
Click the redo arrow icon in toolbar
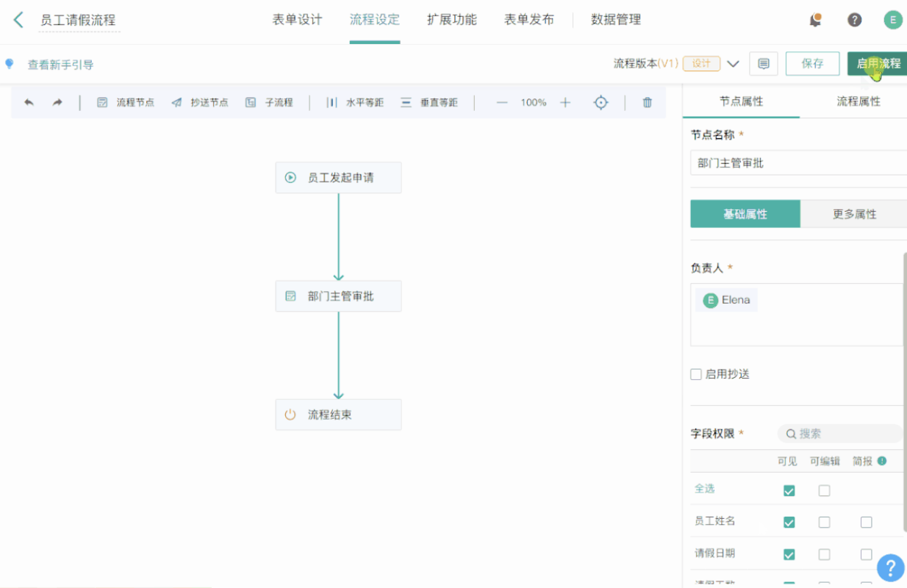57,103
